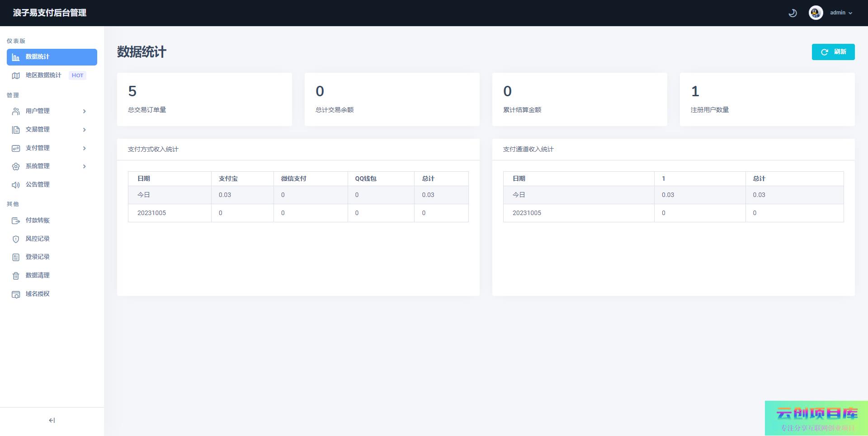Click the 付款转账 transfer icon
The width and height of the screenshot is (868, 436).
click(x=16, y=220)
